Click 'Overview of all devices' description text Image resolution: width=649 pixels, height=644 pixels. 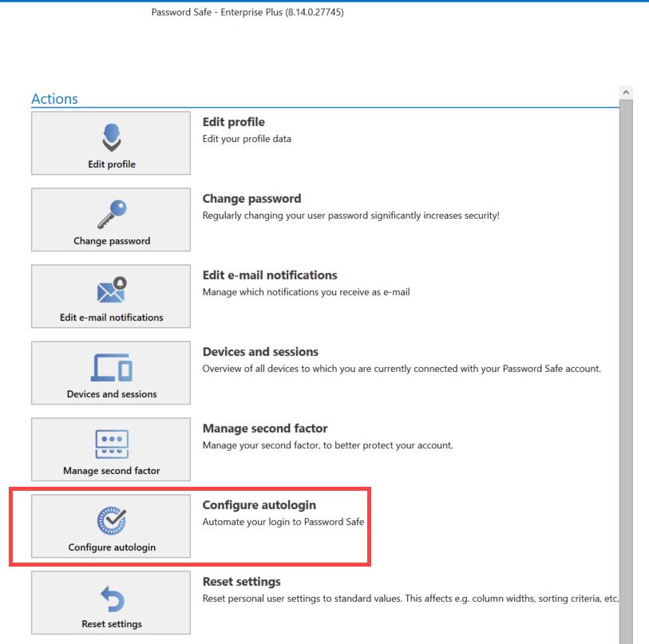coord(402,369)
